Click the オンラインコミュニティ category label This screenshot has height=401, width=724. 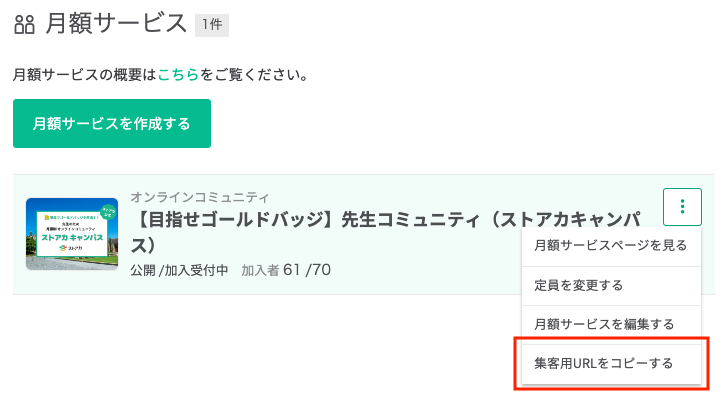click(x=199, y=197)
